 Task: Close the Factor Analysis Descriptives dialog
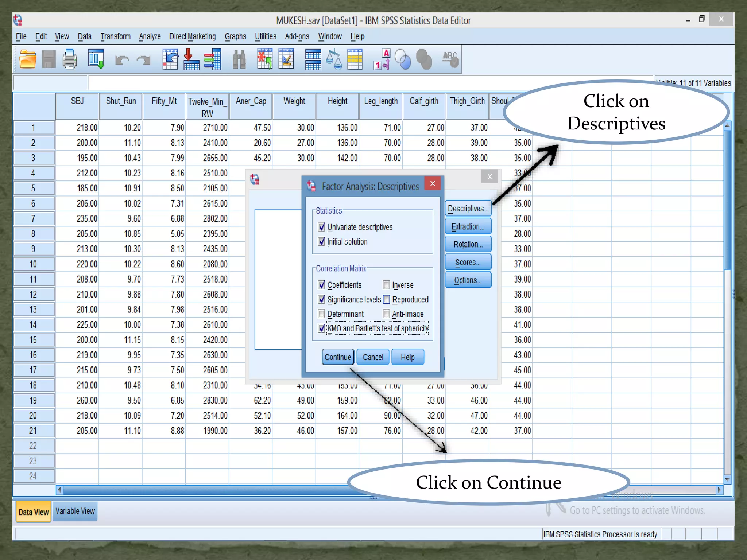tap(433, 183)
